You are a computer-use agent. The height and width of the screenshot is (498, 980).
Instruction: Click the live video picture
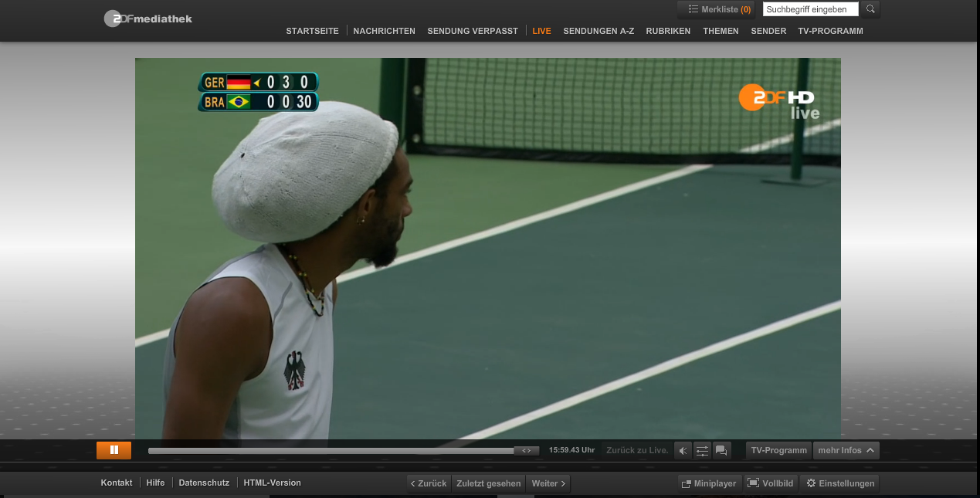pyautogui.click(x=488, y=249)
